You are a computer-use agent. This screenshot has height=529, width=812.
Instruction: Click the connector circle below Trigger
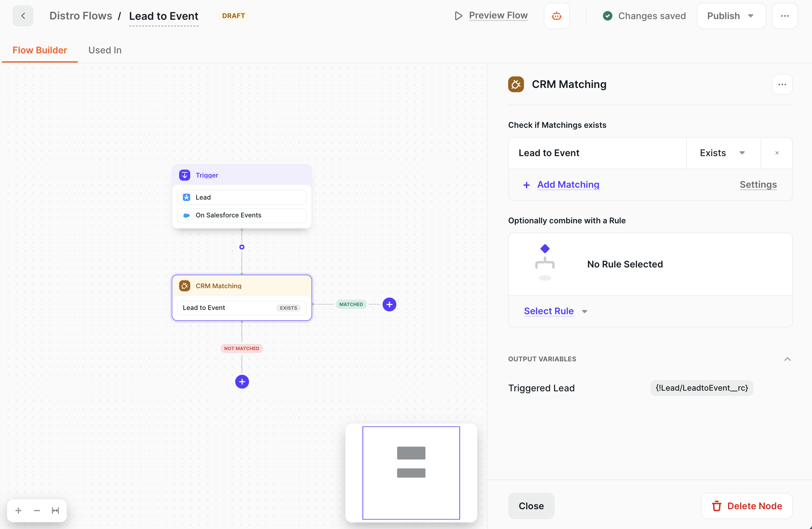point(242,247)
